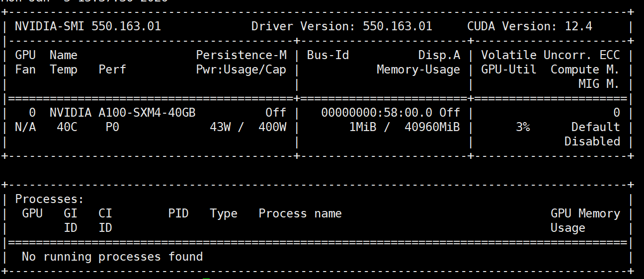The height and width of the screenshot is (279, 644).
Task: Click the GPU Memory column header
Action: [585, 213]
